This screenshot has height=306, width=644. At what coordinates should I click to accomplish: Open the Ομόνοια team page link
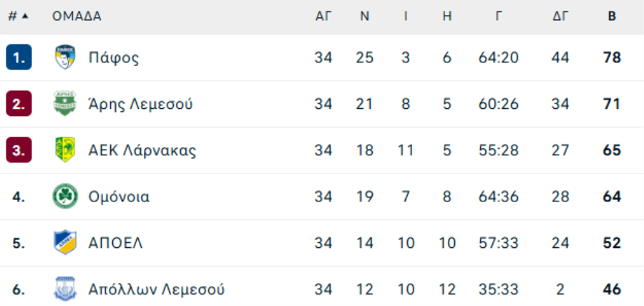pyautogui.click(x=119, y=197)
